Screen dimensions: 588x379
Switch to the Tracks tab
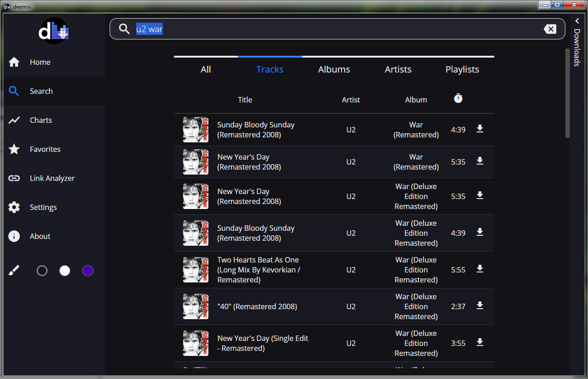click(x=270, y=69)
